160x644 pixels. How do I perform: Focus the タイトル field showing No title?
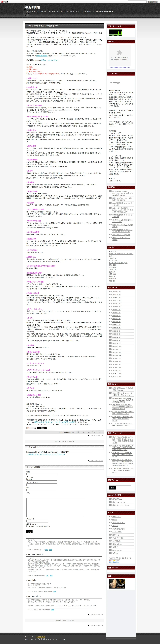(x=42, y=479)
